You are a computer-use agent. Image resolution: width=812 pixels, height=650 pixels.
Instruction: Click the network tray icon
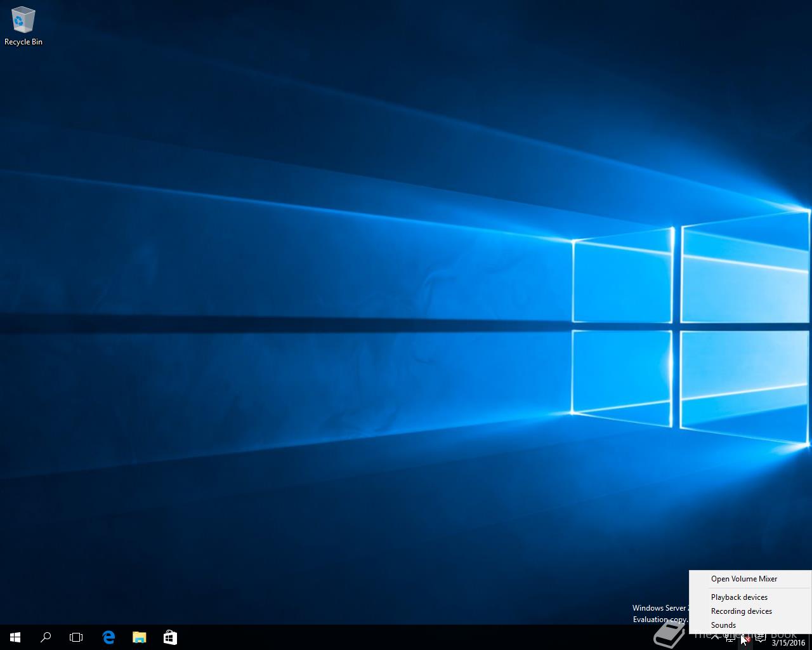pyautogui.click(x=731, y=637)
